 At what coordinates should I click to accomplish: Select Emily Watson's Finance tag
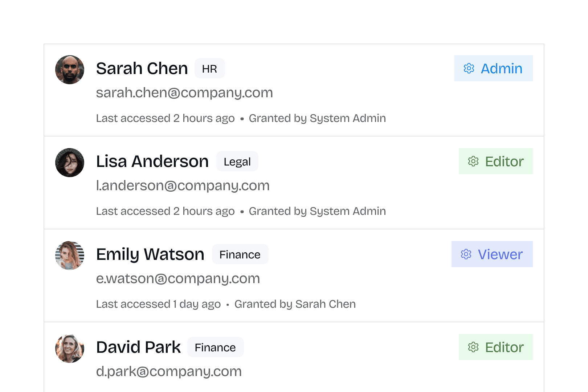pyautogui.click(x=240, y=254)
